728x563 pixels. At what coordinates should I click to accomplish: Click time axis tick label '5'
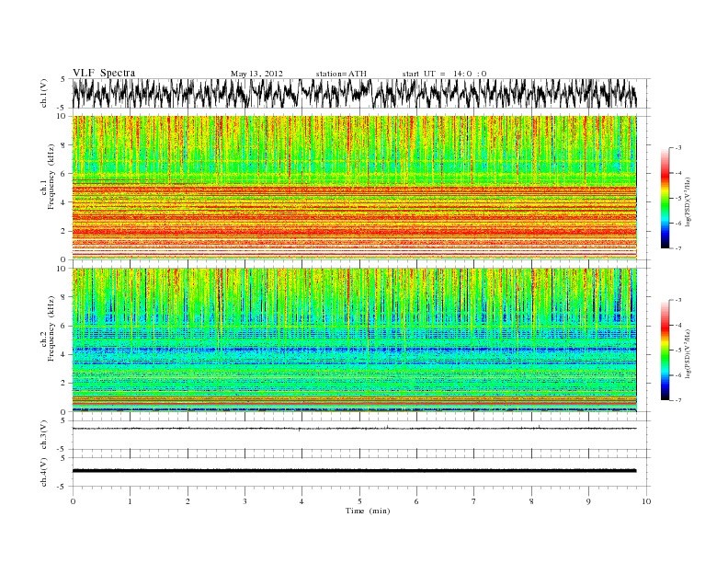(359, 501)
